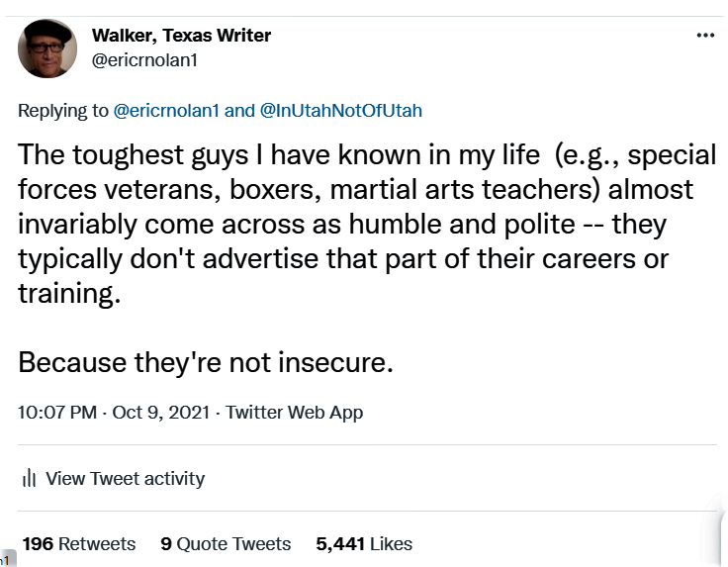Viewport: 728px width, 567px height.
Task: Open the three-dot more options menu
Action: pos(705,36)
